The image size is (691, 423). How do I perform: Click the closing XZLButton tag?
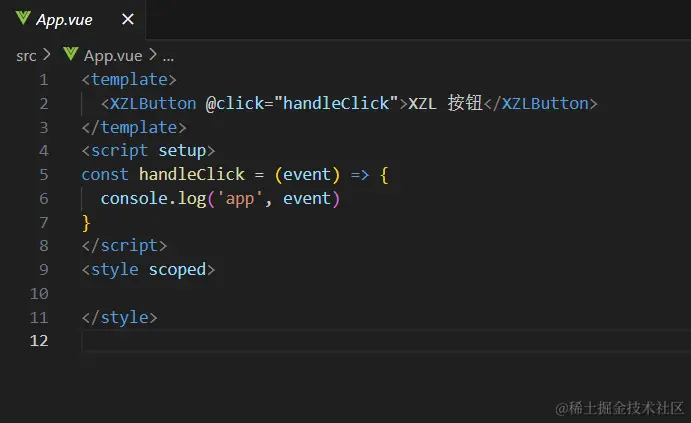540,104
